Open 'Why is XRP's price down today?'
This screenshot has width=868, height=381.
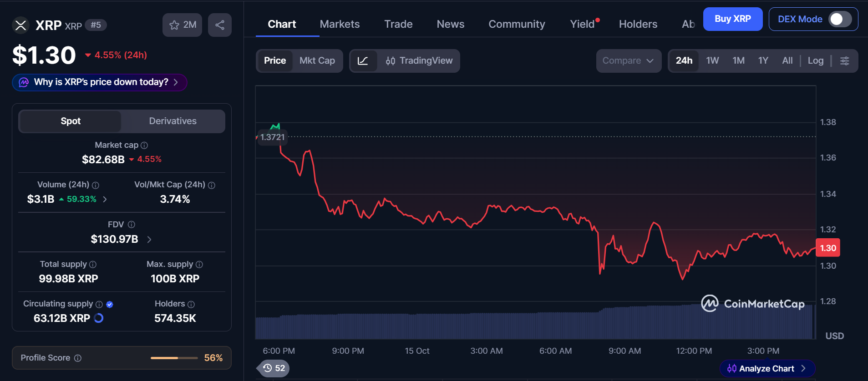pyautogui.click(x=100, y=82)
